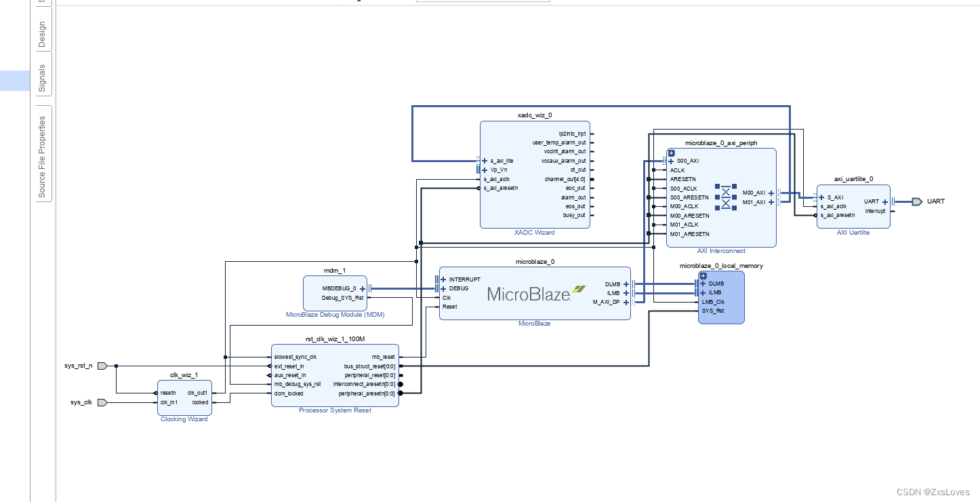Screen dimensions: 980x502
Task: Select the mdm_1 instance name
Action: pos(335,270)
